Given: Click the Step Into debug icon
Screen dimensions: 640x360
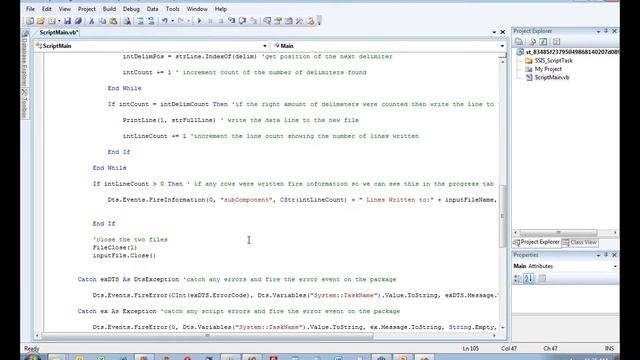Looking at the screenshot, I should coord(231,21).
